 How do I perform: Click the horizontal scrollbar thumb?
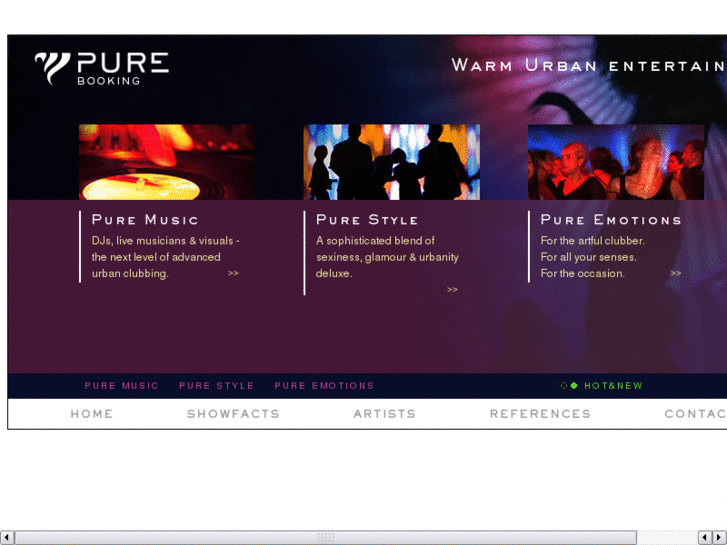coord(326,537)
